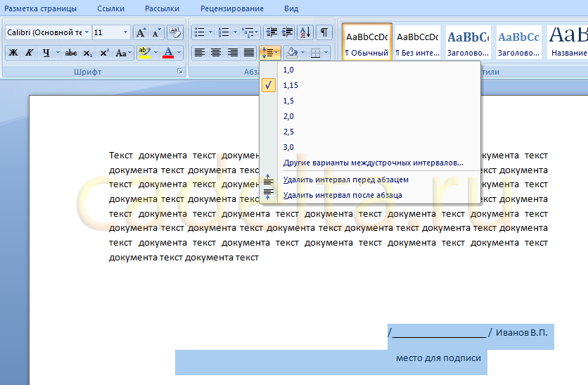
Task: Open the Рассылки tab
Action: click(x=162, y=8)
